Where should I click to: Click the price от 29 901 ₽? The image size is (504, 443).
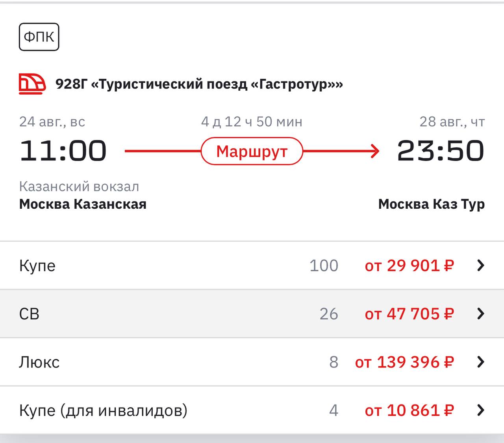pyautogui.click(x=409, y=266)
